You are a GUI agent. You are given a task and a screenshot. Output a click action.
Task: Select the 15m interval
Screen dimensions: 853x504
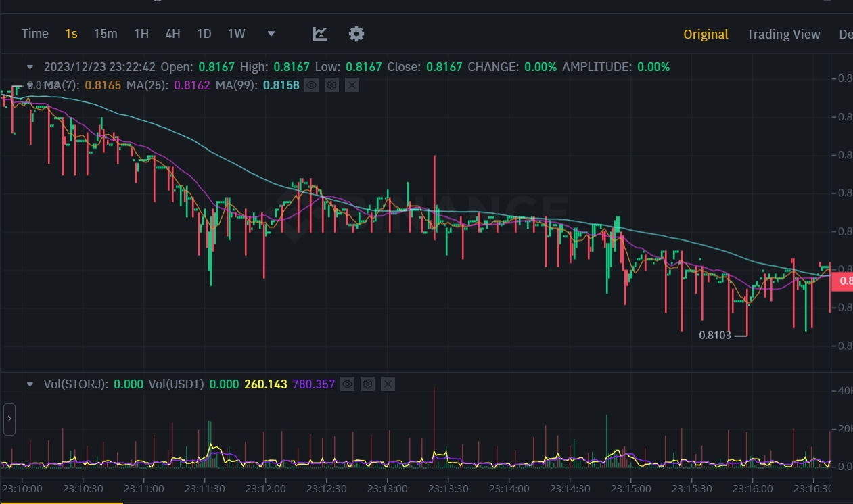pyautogui.click(x=106, y=34)
